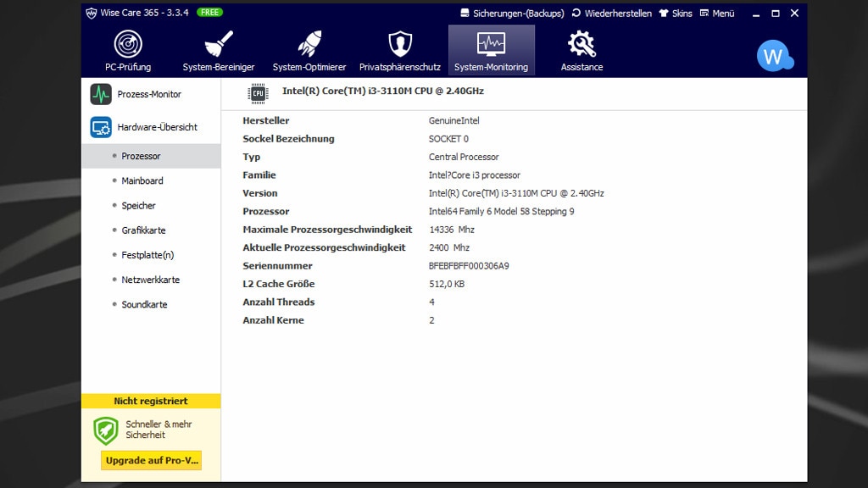Click Wiederherstellen restore option
868x488 pixels.
[x=612, y=14]
